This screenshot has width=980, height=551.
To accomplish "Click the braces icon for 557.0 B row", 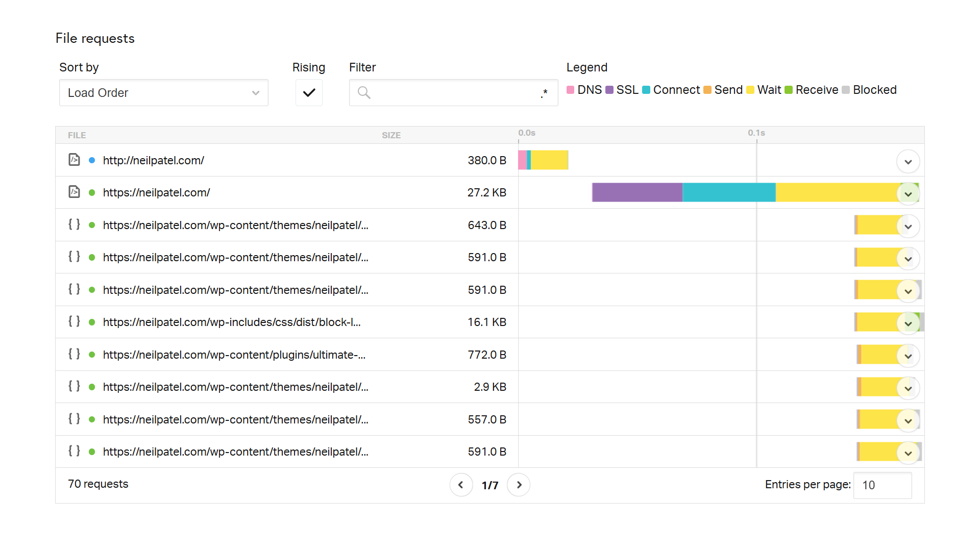I will pyautogui.click(x=75, y=418).
